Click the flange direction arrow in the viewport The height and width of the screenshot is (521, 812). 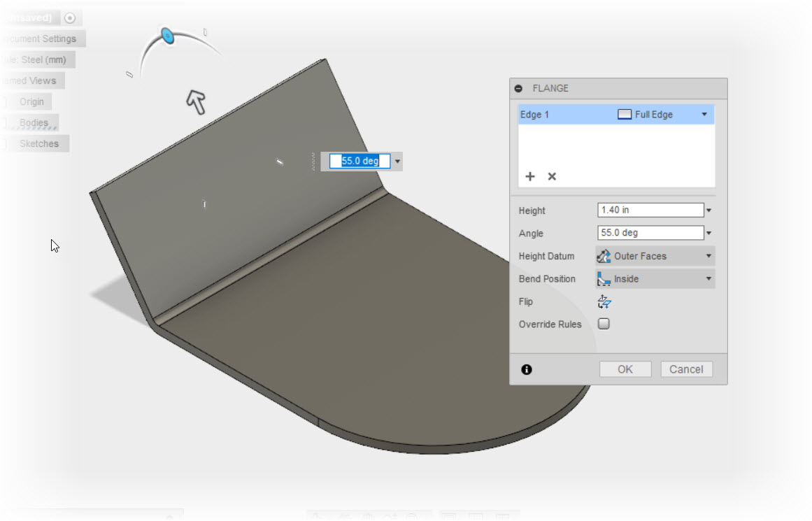point(195,103)
